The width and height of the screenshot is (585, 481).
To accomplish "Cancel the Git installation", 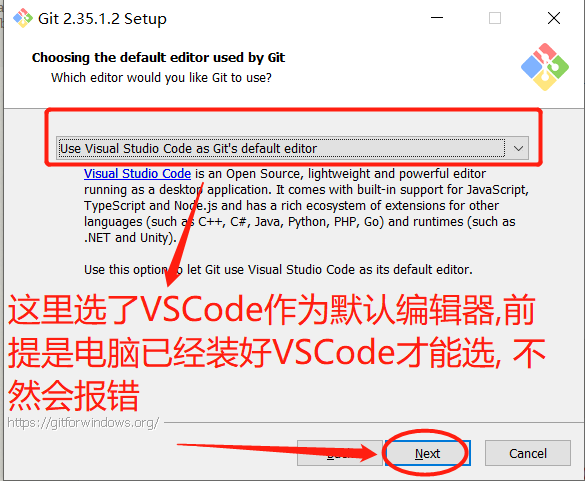I will tap(528, 453).
